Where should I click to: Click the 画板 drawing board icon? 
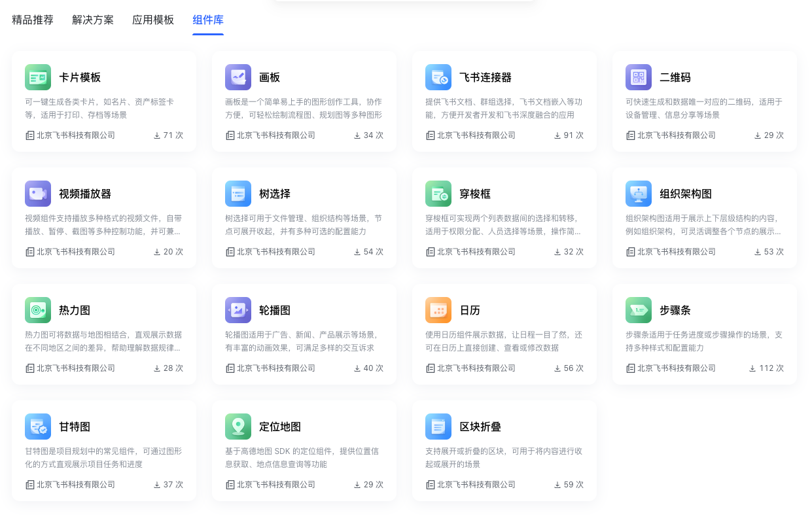point(238,77)
